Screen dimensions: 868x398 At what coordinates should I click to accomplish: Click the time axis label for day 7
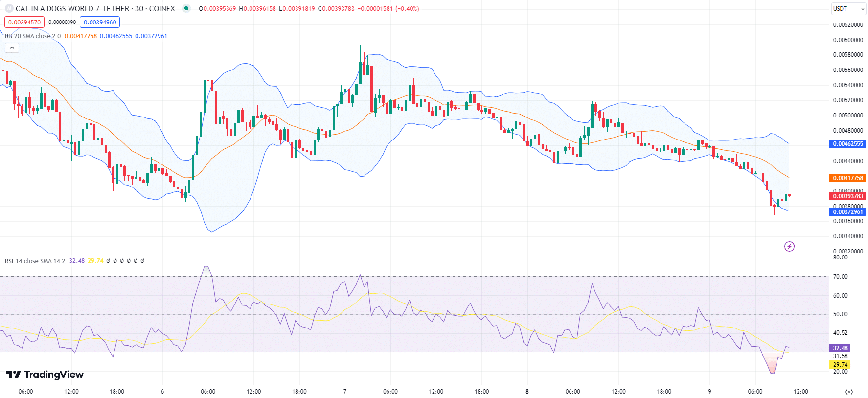pyautogui.click(x=345, y=392)
